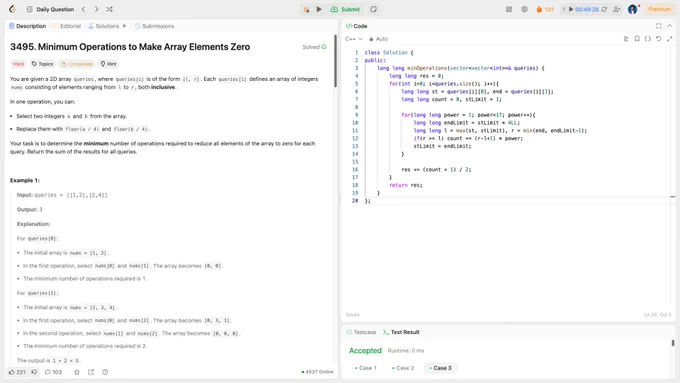Click the Hard difficulty tag
Screen dimensions: 680x383
point(18,64)
